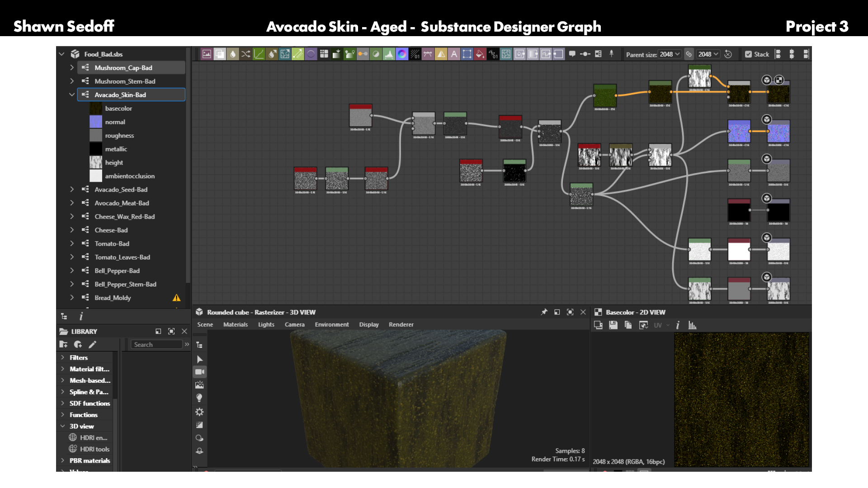
Task: Add a Curve node from toolbar
Action: (x=259, y=54)
